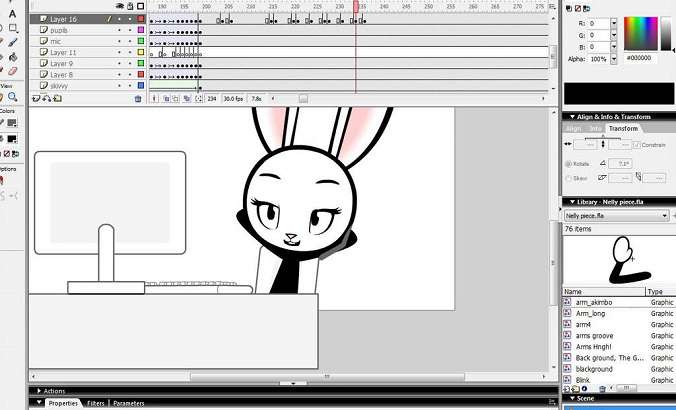676x410 pixels.
Task: Toggle visibility dot of pupils layer
Action: pos(120,30)
